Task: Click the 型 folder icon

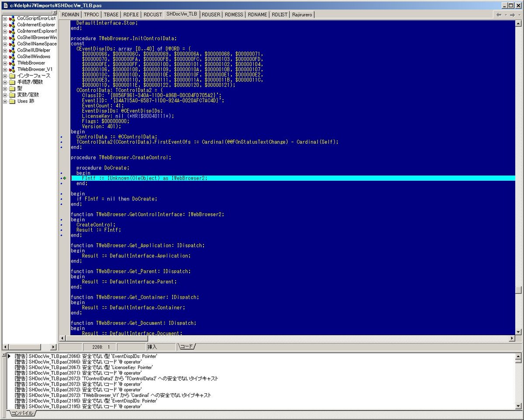Action: click(12, 88)
